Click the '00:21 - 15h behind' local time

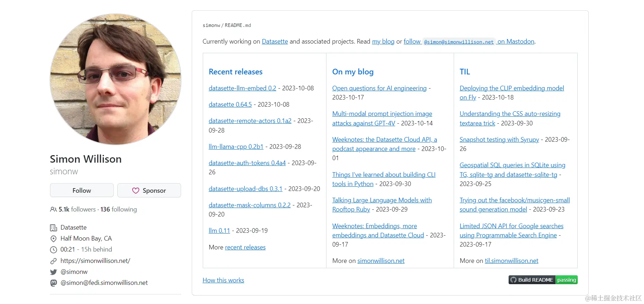86,249
